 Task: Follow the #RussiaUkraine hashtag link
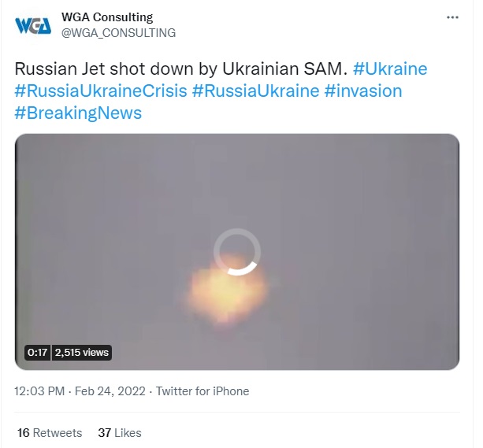point(255,91)
